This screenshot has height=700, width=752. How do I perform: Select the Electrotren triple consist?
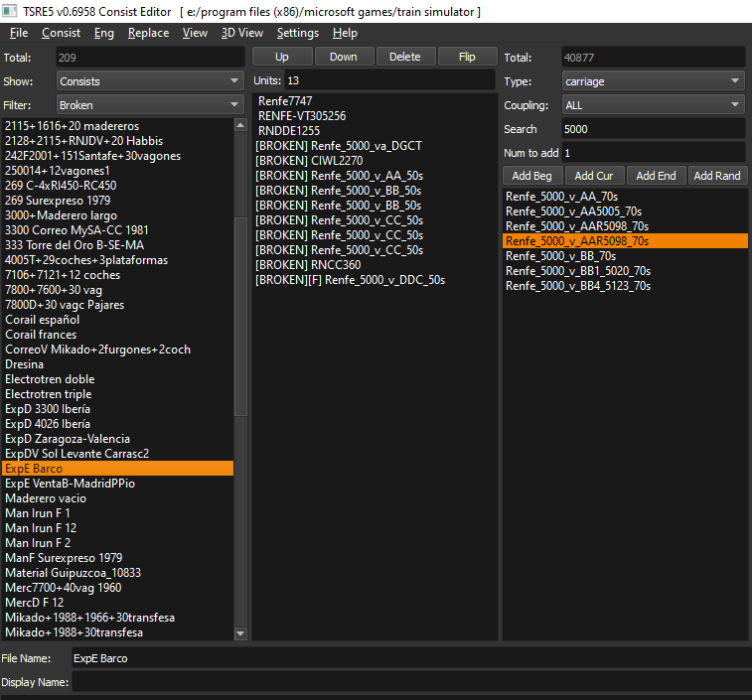pos(48,394)
